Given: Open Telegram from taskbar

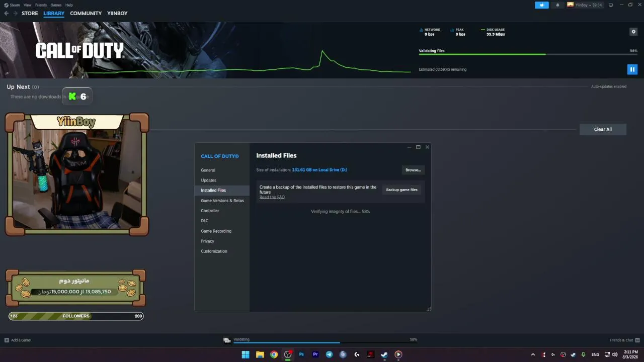Looking at the screenshot, I should [329, 354].
